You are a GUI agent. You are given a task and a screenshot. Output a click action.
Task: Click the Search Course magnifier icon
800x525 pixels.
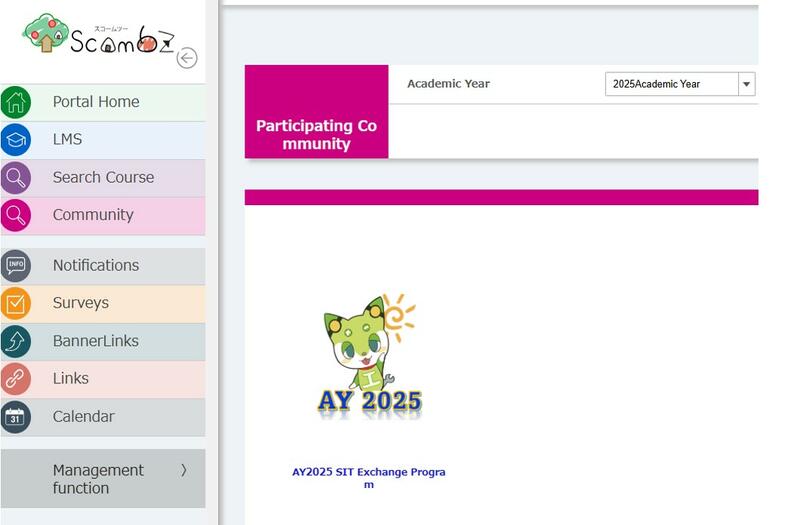[x=16, y=178]
